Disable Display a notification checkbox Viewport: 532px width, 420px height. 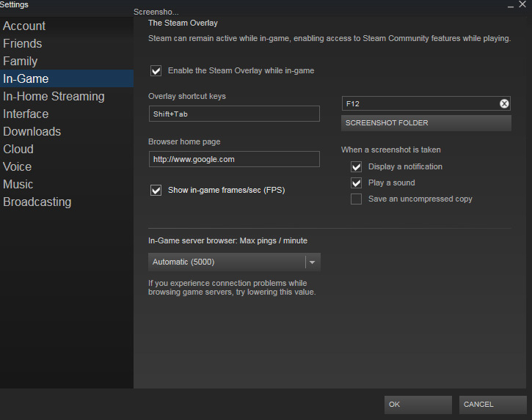(x=357, y=167)
